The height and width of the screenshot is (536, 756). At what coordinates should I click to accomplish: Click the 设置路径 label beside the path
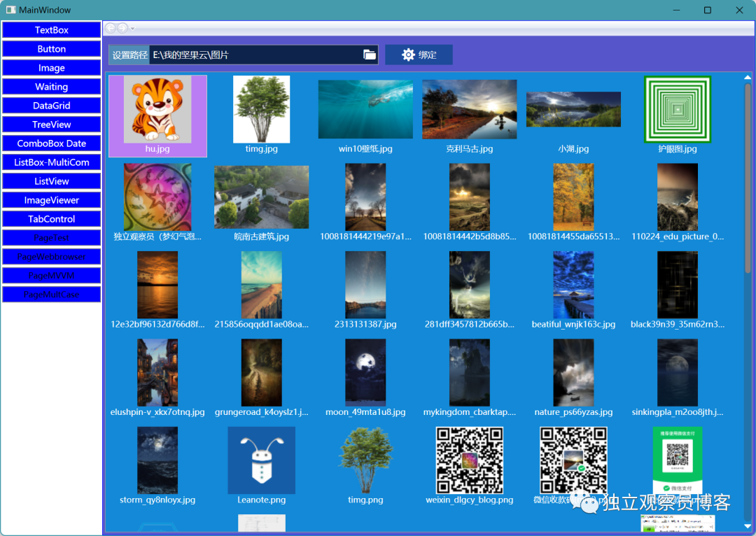[x=129, y=55]
